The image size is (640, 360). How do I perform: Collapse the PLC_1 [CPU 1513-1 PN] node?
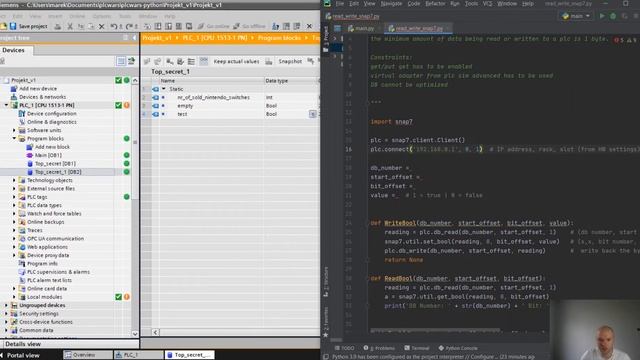tap(6, 105)
